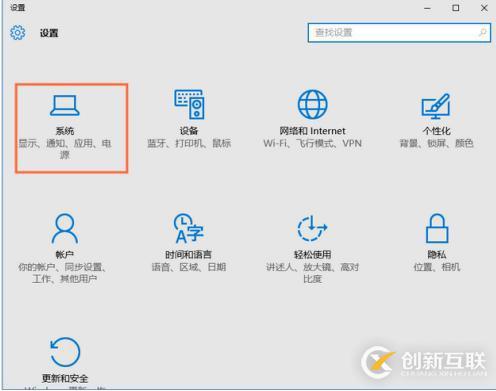
Task: Open the 网络和 Internet globe icon
Action: pyautogui.click(x=312, y=104)
